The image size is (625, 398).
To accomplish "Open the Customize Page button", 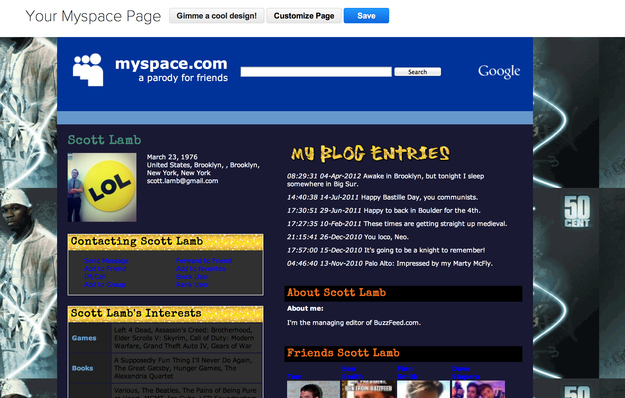I will 304,16.
